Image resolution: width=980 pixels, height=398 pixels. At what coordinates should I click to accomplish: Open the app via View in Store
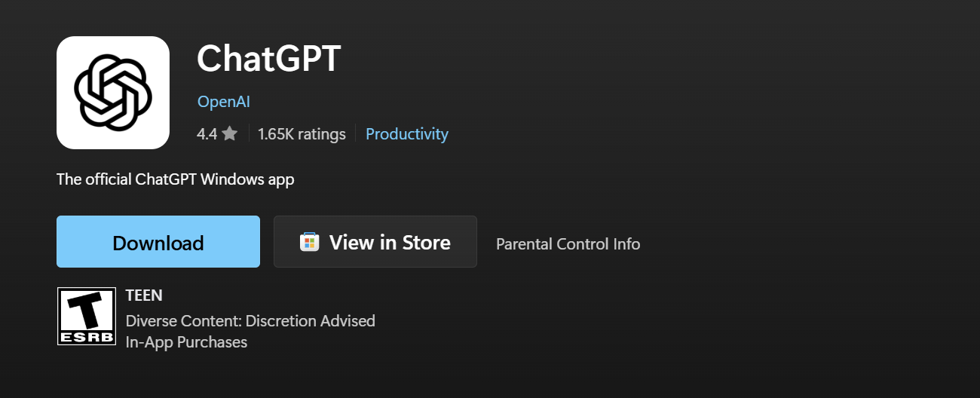(375, 242)
